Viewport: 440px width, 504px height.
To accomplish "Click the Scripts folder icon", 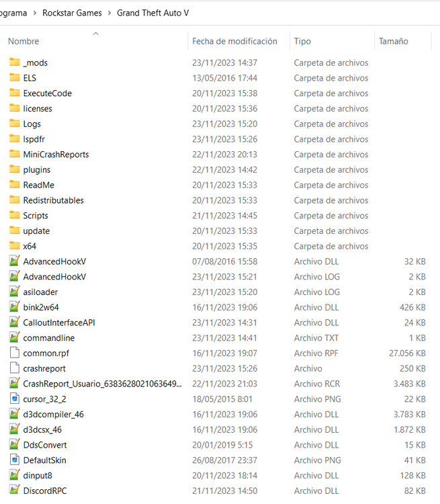I will tap(15, 215).
